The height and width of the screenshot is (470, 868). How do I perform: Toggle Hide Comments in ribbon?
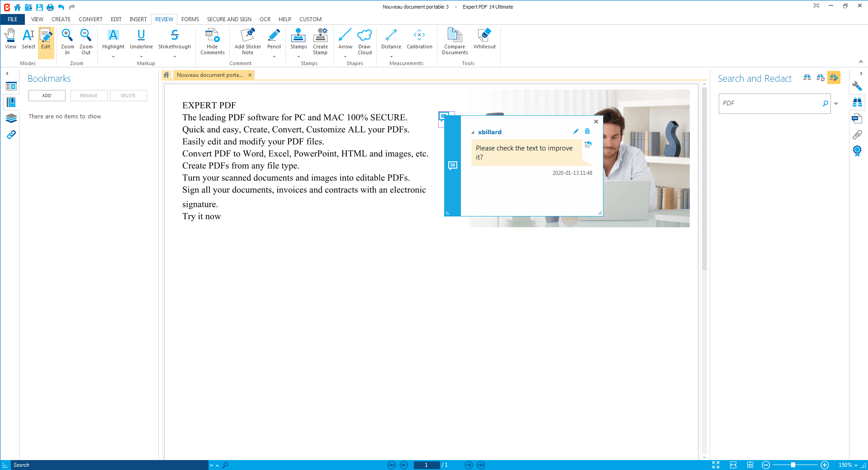tap(212, 42)
